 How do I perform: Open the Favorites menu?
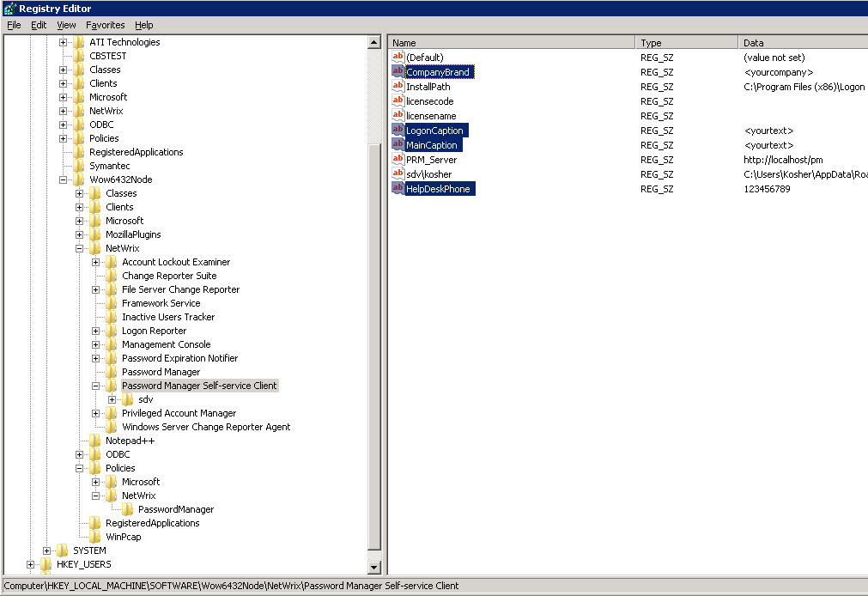point(105,25)
